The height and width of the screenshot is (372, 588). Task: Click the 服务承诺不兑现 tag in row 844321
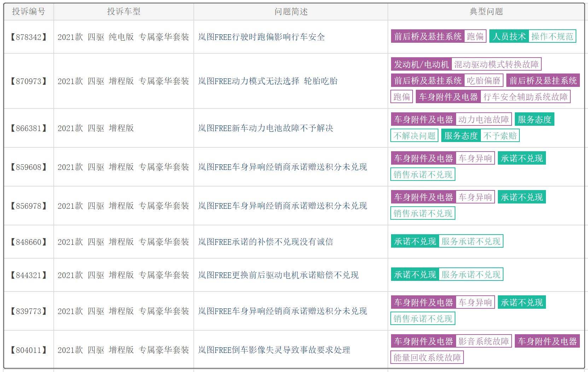click(471, 274)
